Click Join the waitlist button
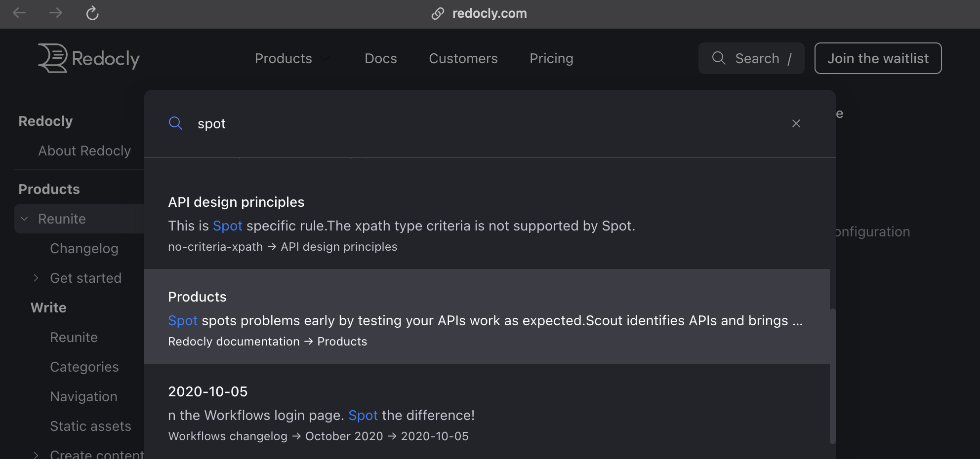980x459 pixels. click(878, 58)
